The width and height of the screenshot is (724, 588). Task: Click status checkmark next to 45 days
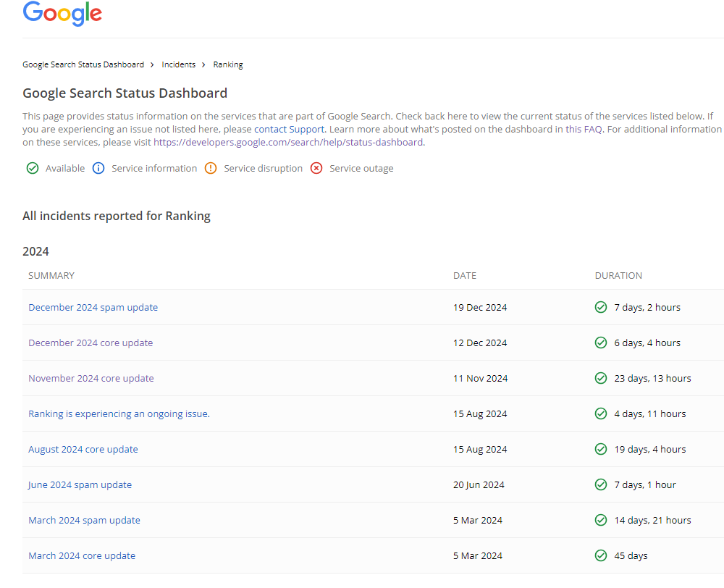click(x=601, y=555)
